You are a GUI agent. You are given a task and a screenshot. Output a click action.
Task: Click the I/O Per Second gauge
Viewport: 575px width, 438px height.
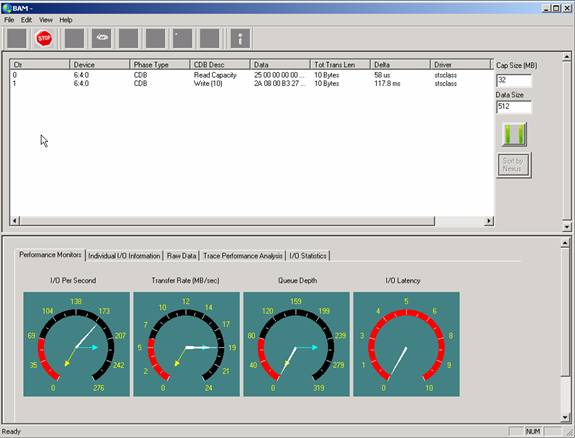click(x=76, y=344)
